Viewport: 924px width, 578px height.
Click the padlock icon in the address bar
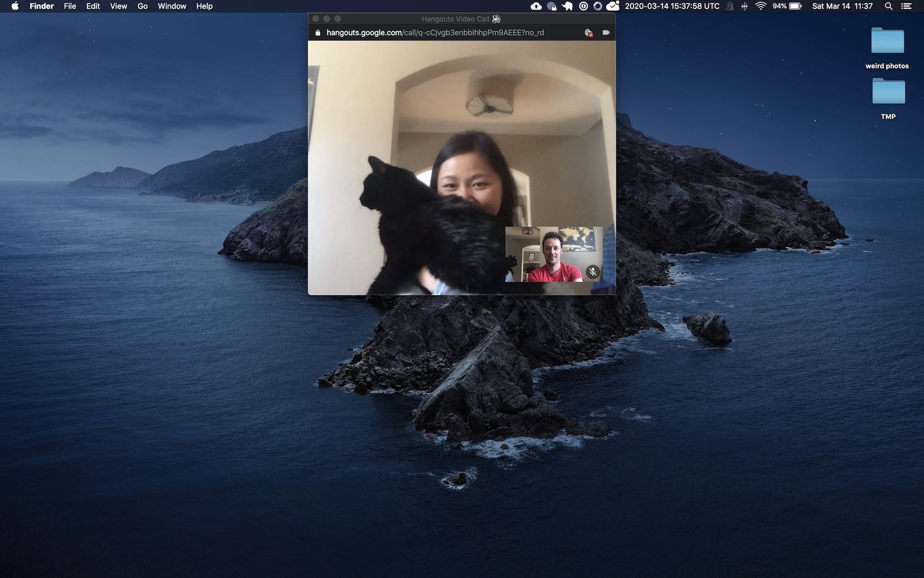pos(317,32)
